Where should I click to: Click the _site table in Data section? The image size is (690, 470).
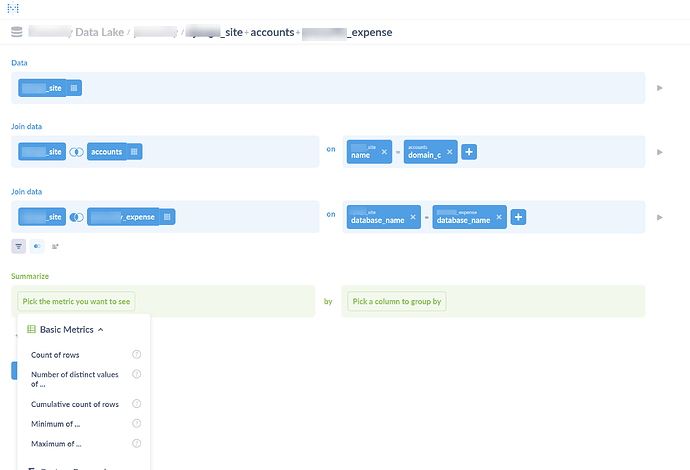pyautogui.click(x=42, y=88)
